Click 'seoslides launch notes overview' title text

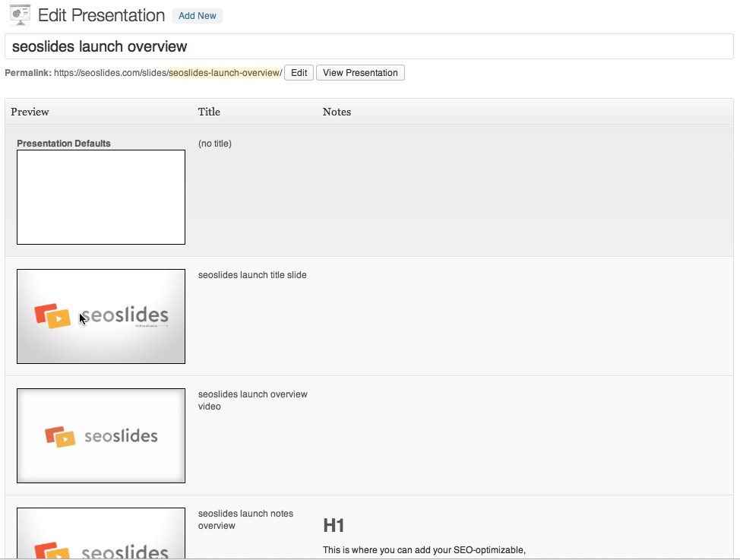click(x=245, y=520)
